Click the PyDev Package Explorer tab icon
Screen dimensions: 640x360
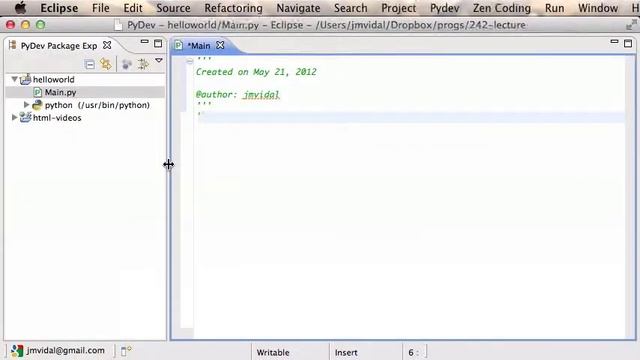(x=12, y=45)
